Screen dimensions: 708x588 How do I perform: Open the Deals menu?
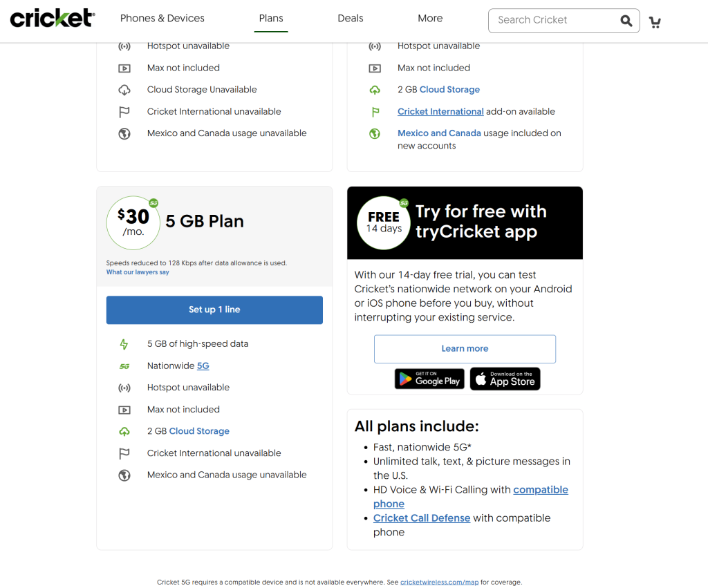pos(351,19)
